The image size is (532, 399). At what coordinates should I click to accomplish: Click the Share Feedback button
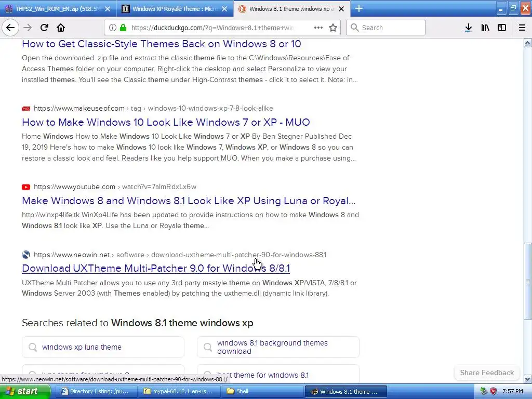tap(486, 373)
